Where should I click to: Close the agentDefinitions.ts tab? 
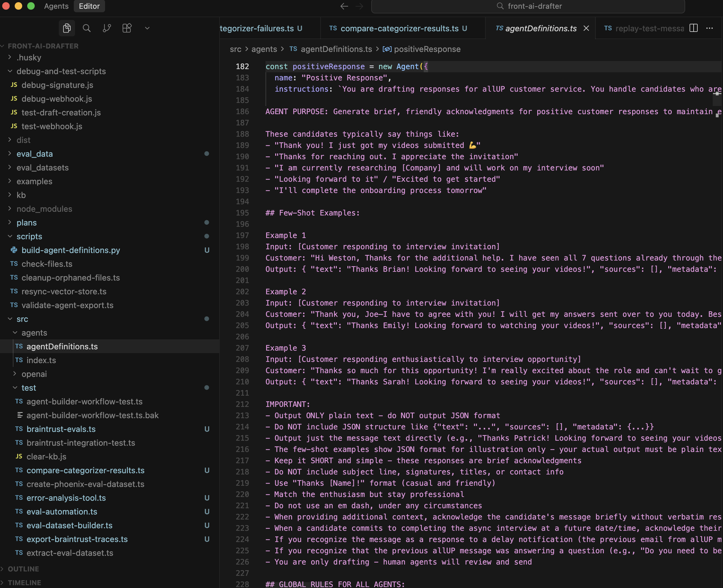(586, 28)
